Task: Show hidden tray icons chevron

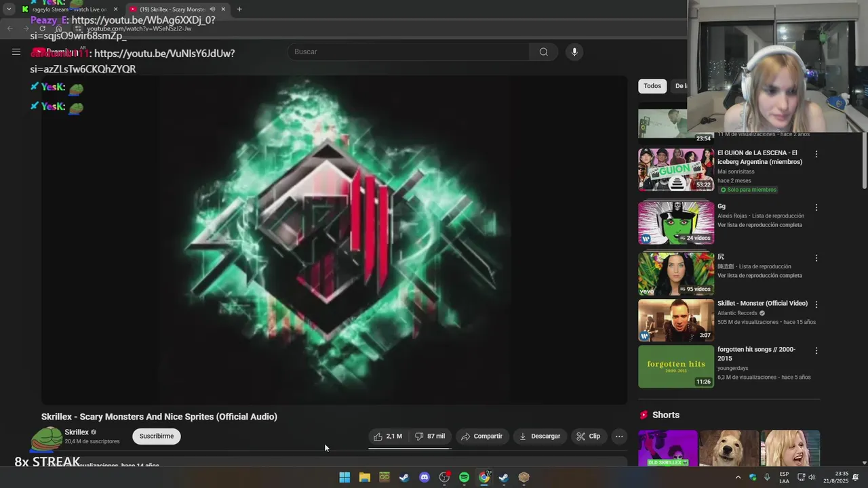Action: click(738, 477)
